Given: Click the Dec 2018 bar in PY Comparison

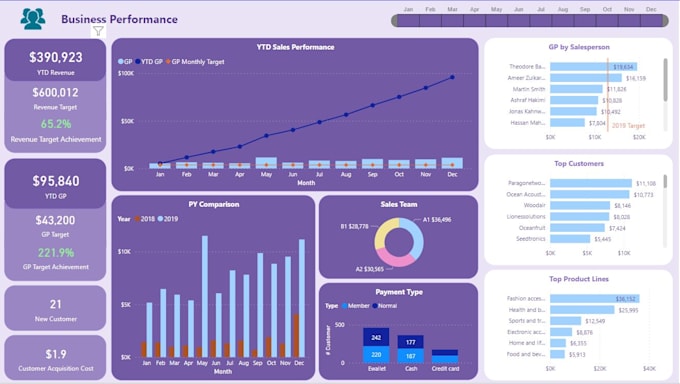Looking at the screenshot, I should coord(296,336).
